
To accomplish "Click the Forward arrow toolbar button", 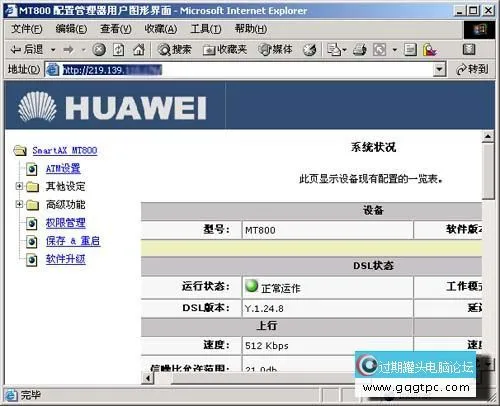I will click(68, 50).
